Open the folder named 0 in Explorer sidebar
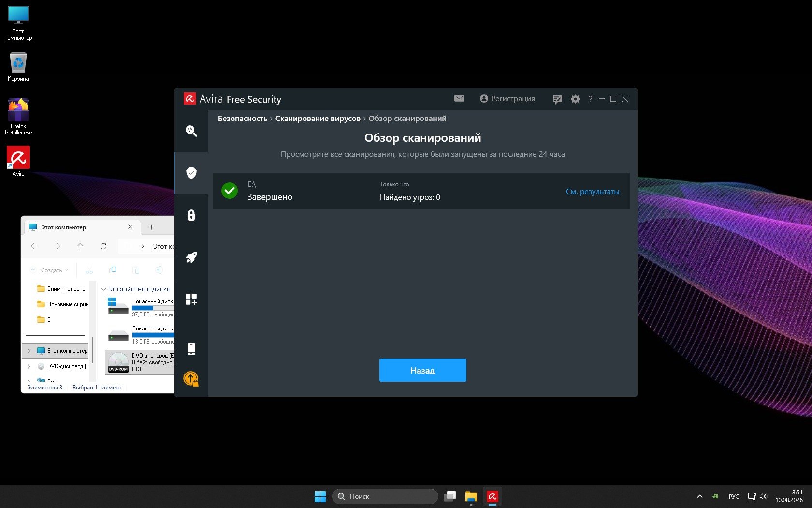The width and height of the screenshot is (812, 508). (x=44, y=320)
